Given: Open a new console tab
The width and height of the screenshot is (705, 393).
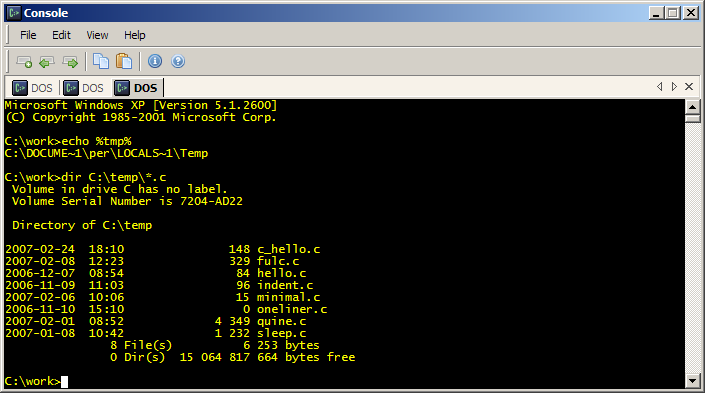Looking at the screenshot, I should (24, 61).
